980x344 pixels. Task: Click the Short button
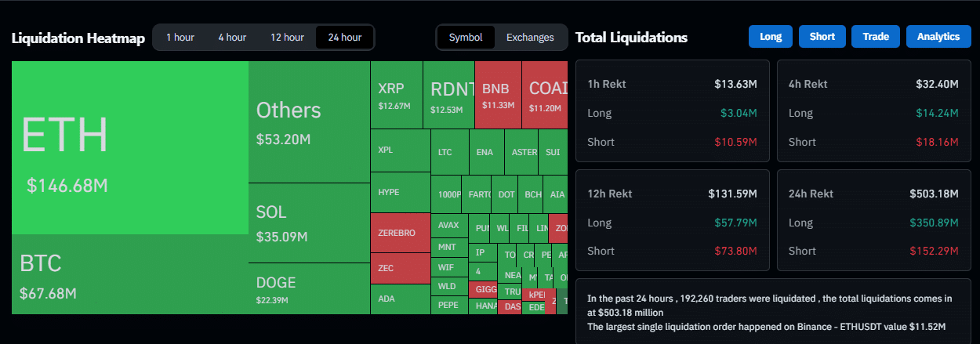(822, 37)
